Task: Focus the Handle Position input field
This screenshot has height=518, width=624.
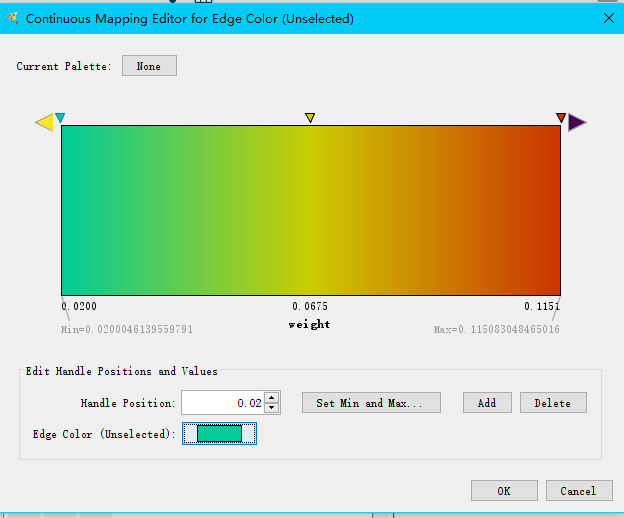Action: coord(222,403)
